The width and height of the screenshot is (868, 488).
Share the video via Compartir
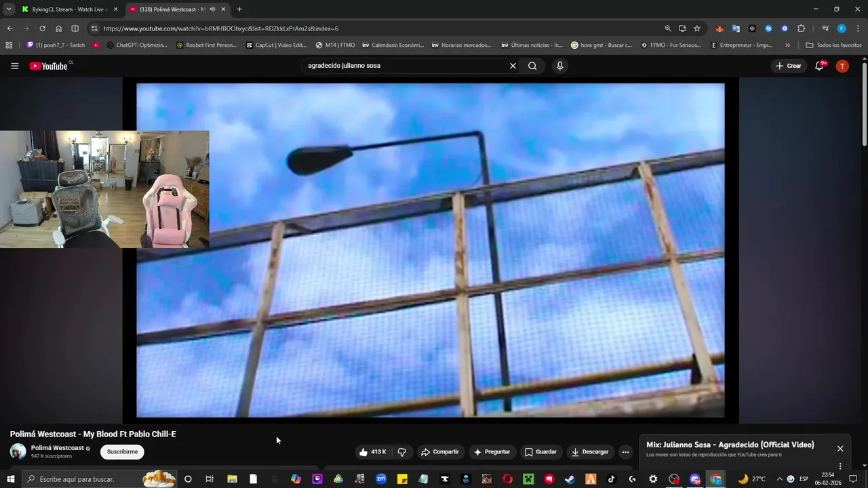(439, 452)
